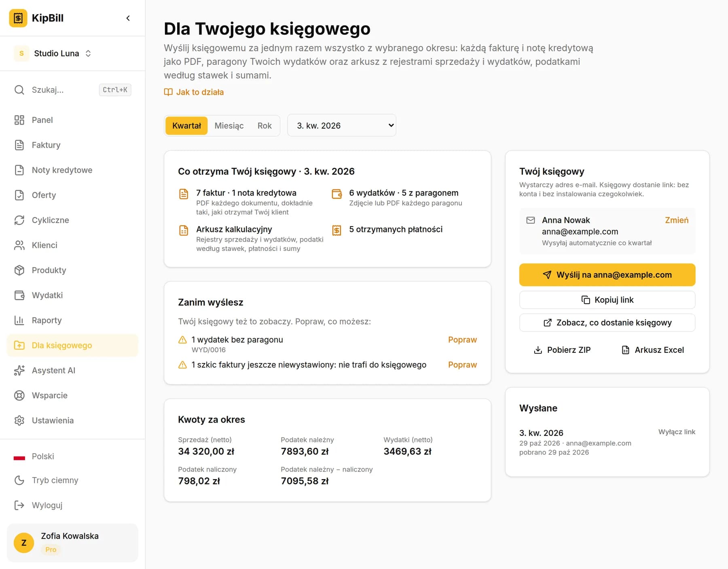The image size is (728, 569).
Task: Go to Faktury in the sidebar
Action: 73,145
